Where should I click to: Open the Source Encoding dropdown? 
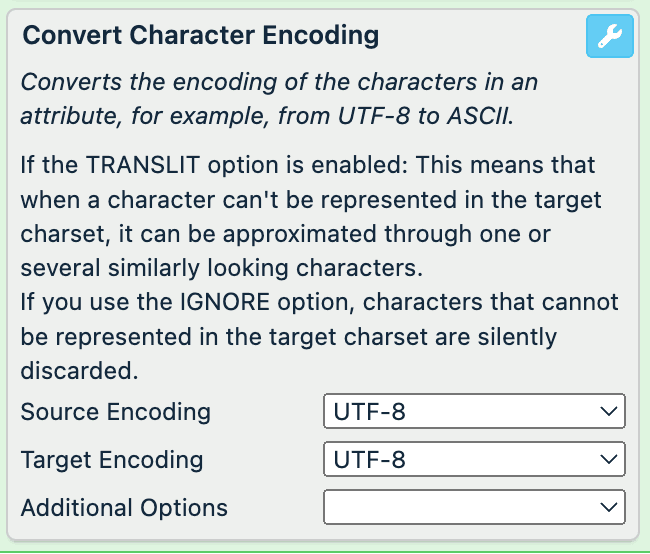474,411
